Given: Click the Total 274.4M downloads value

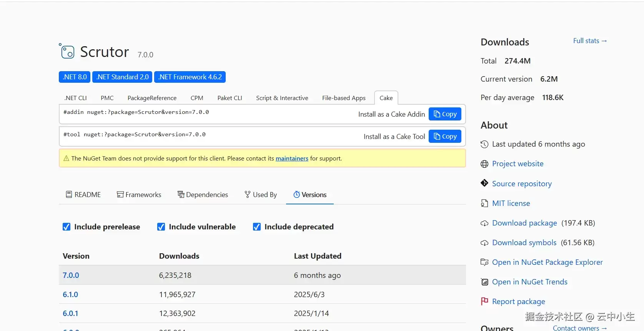Looking at the screenshot, I should (518, 61).
